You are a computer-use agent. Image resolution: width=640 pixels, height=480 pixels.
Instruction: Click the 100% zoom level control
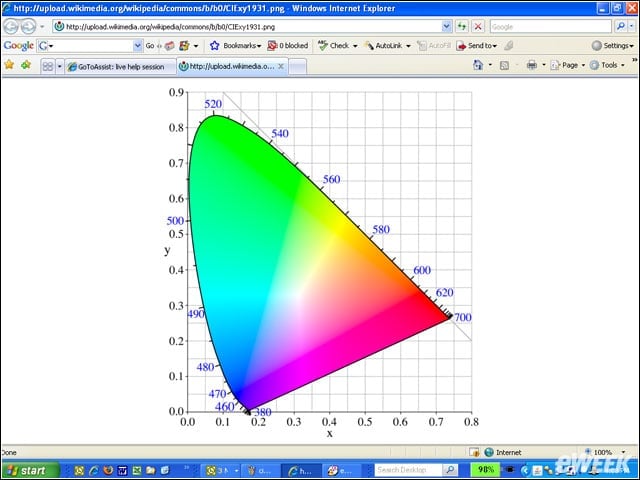[x=604, y=452]
